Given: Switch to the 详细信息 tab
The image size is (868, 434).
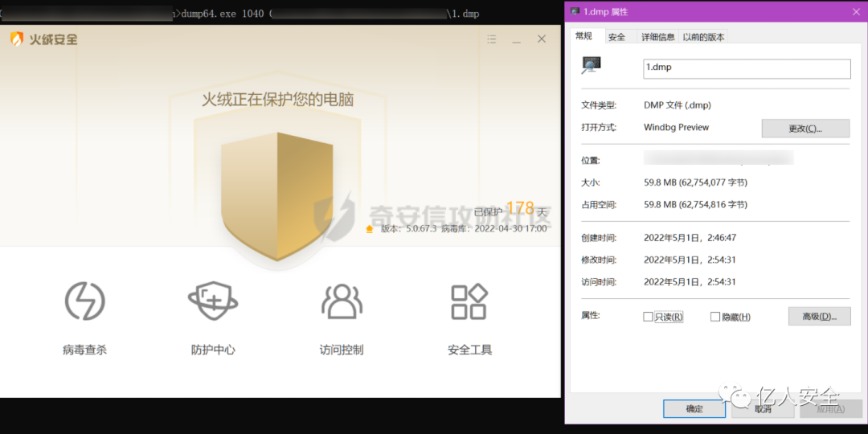Looking at the screenshot, I should tap(658, 37).
